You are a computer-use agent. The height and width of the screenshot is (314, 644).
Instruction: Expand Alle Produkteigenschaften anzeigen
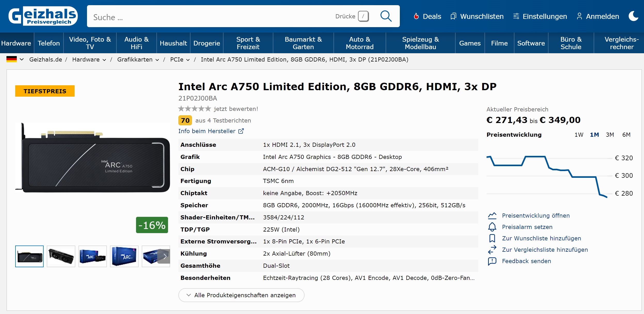241,295
